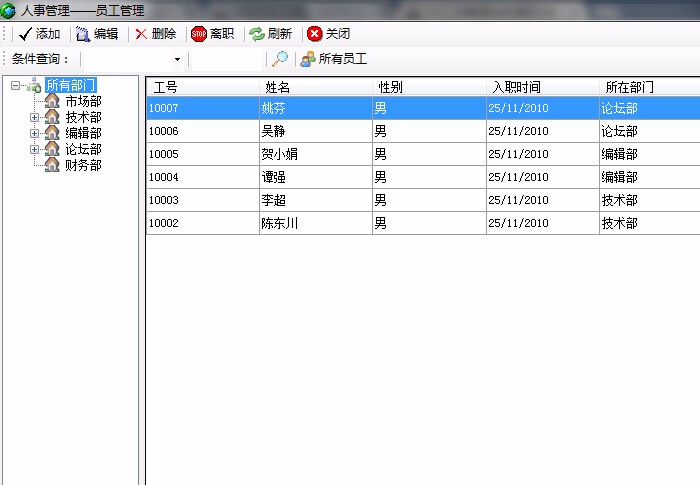Click the name cell 吴静

316,131
